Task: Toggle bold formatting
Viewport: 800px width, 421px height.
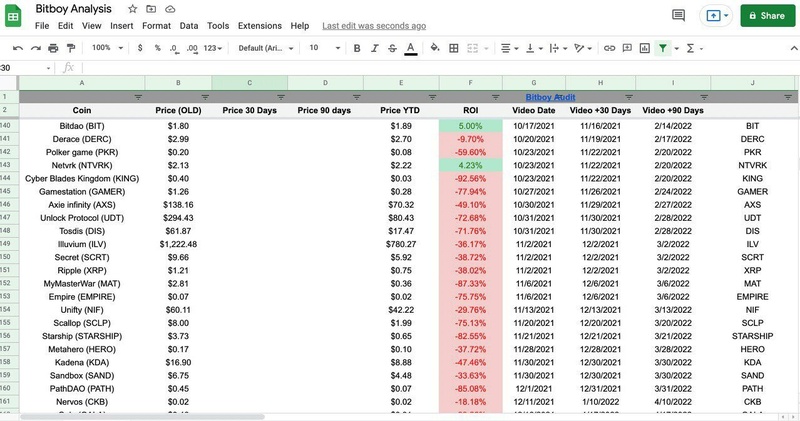Action: tap(357, 48)
